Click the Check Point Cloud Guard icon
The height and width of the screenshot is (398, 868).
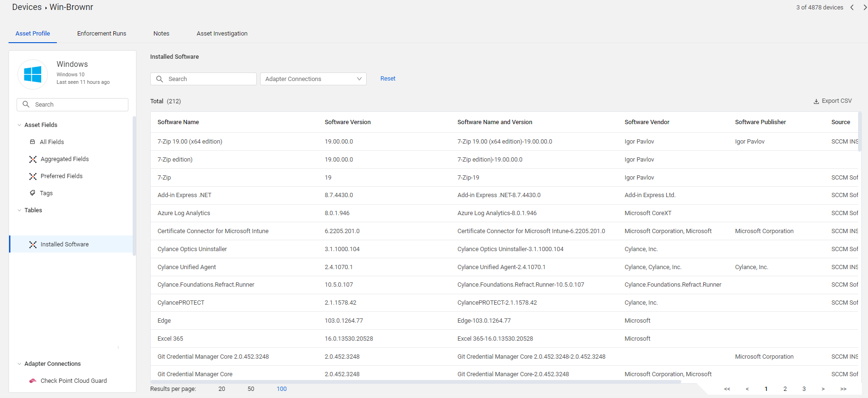(x=33, y=380)
